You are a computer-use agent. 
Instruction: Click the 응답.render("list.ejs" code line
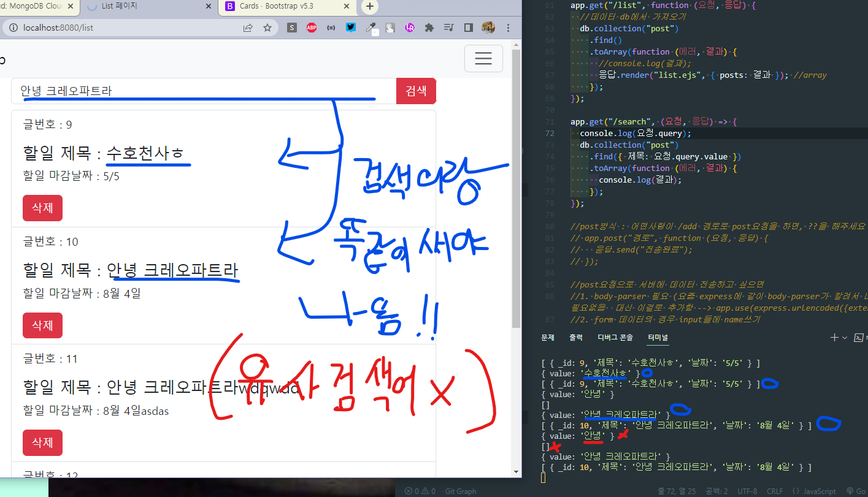[712, 75]
